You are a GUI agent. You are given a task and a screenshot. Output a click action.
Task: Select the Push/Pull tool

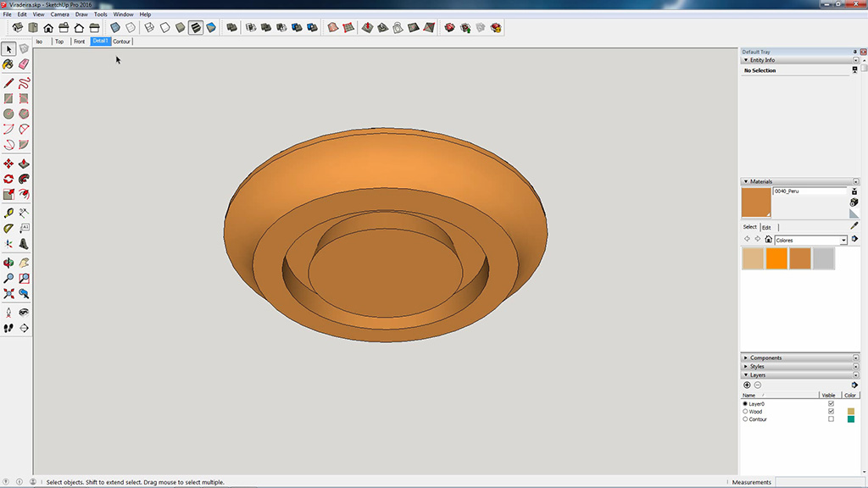(24, 164)
